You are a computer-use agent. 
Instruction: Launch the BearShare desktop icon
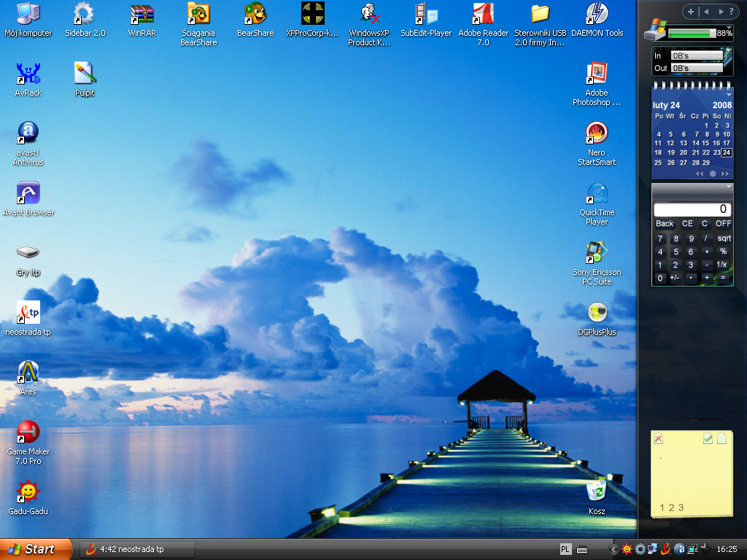255,15
